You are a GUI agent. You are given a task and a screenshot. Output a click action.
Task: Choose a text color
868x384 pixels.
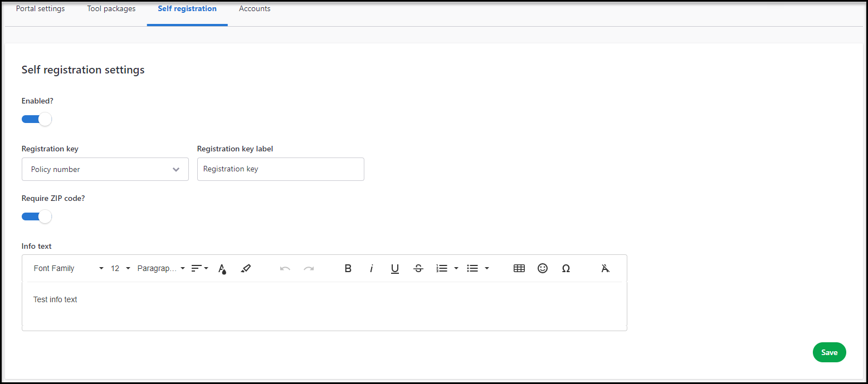tap(222, 268)
